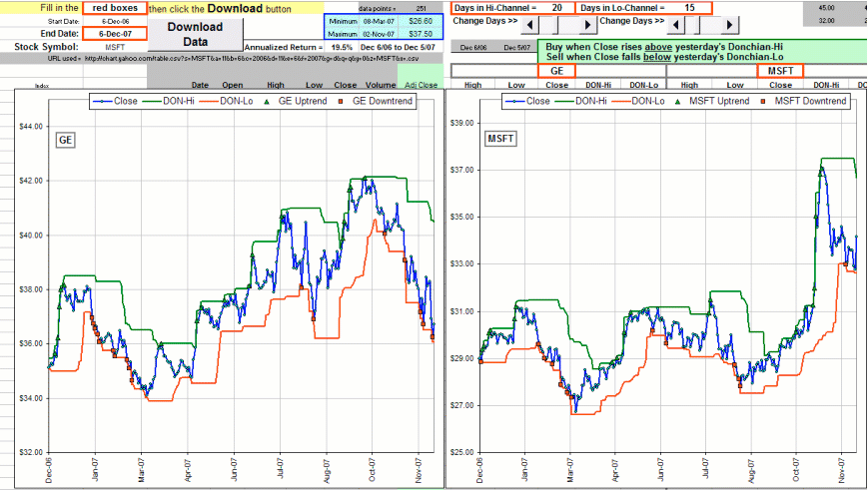Select the Volume column header
This screenshot has width=868, height=490.
click(x=381, y=85)
